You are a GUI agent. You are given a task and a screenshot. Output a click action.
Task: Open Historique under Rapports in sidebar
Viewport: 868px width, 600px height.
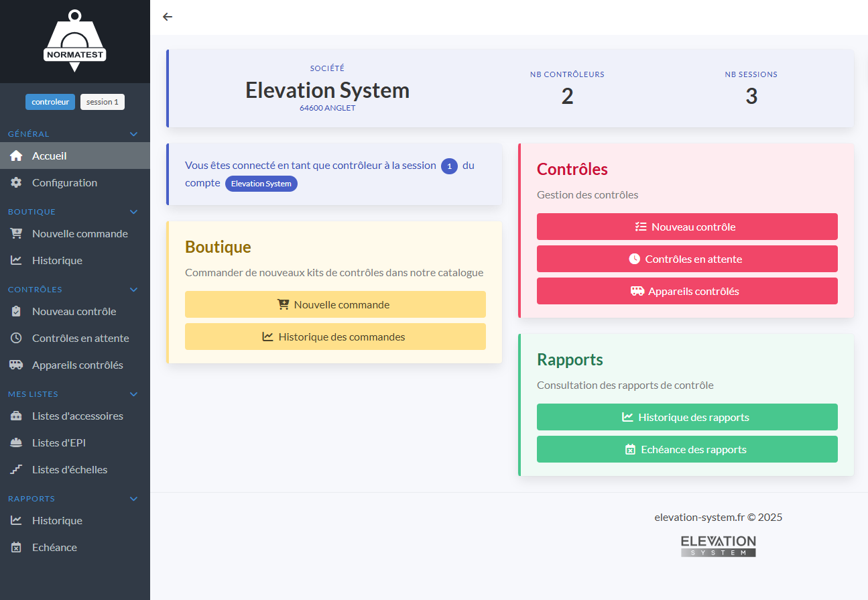click(75, 520)
